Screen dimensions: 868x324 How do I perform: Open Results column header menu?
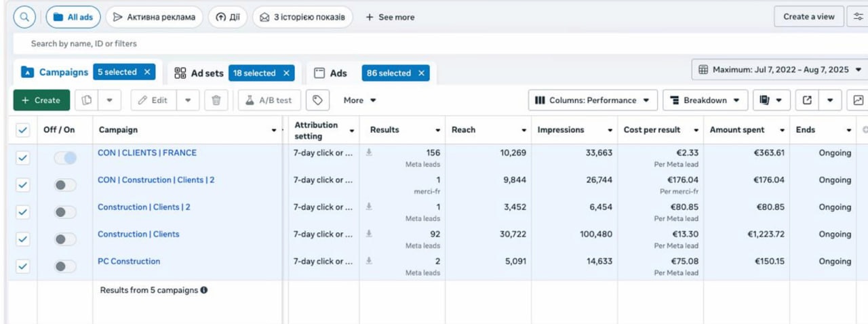click(437, 130)
